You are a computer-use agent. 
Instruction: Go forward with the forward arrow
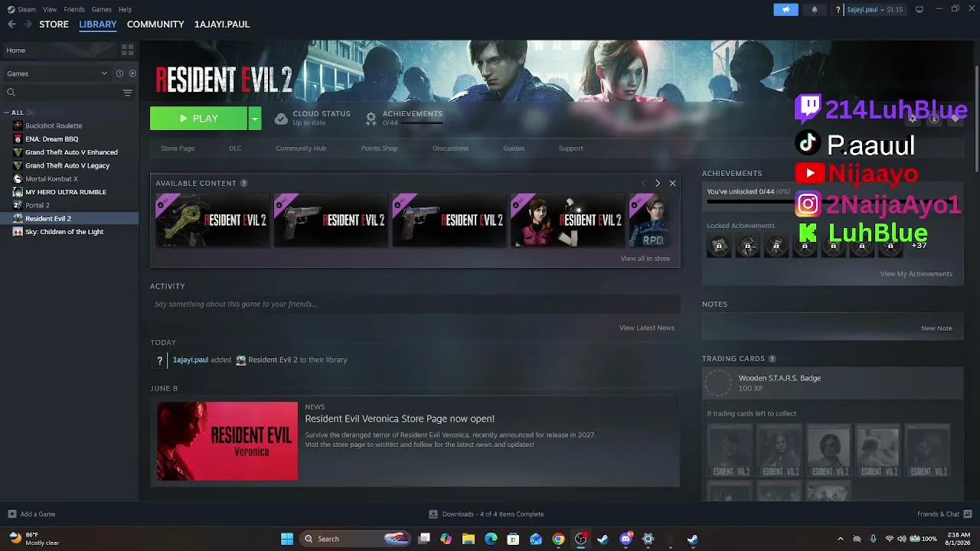[28, 24]
